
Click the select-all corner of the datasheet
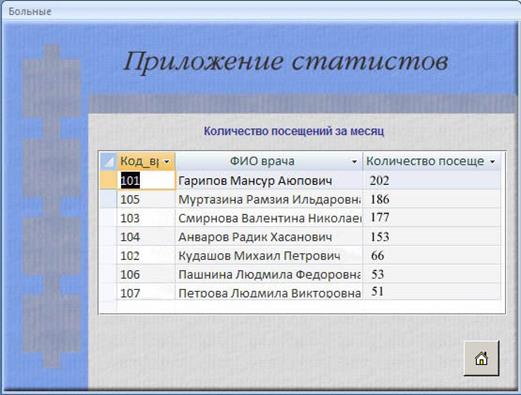point(108,162)
